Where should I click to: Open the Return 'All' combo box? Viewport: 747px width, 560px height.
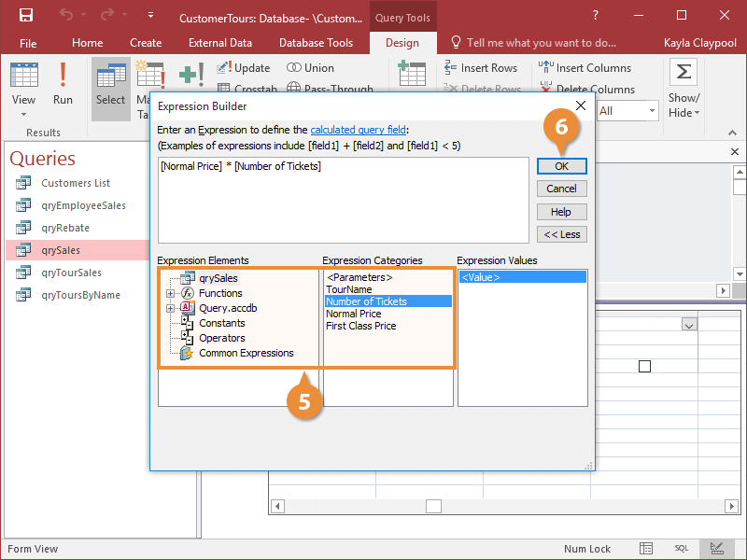627,111
